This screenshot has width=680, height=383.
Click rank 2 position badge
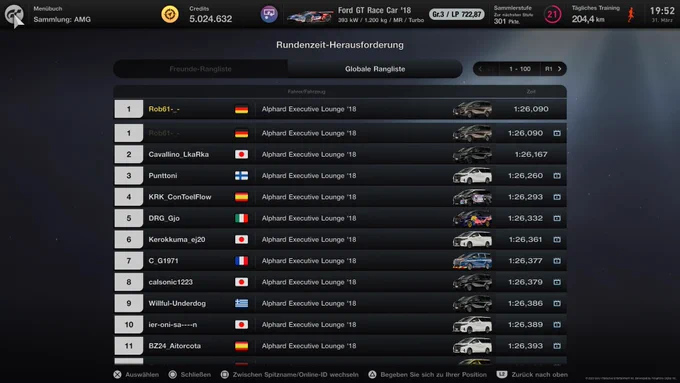[x=129, y=154]
